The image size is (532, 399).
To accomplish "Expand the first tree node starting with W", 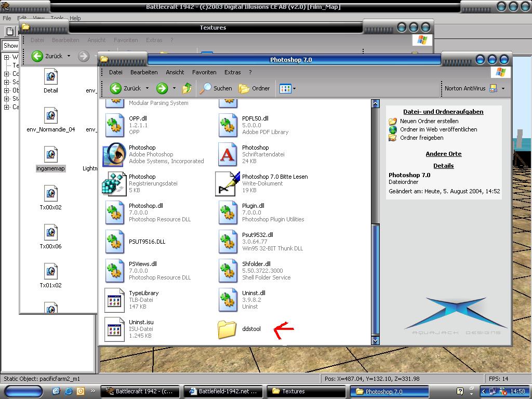I will [x=6, y=57].
